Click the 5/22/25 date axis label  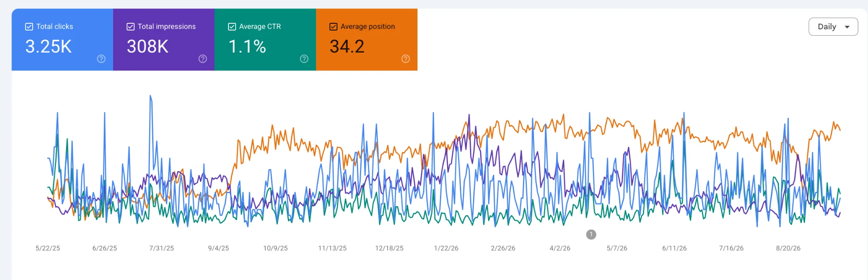(x=48, y=248)
